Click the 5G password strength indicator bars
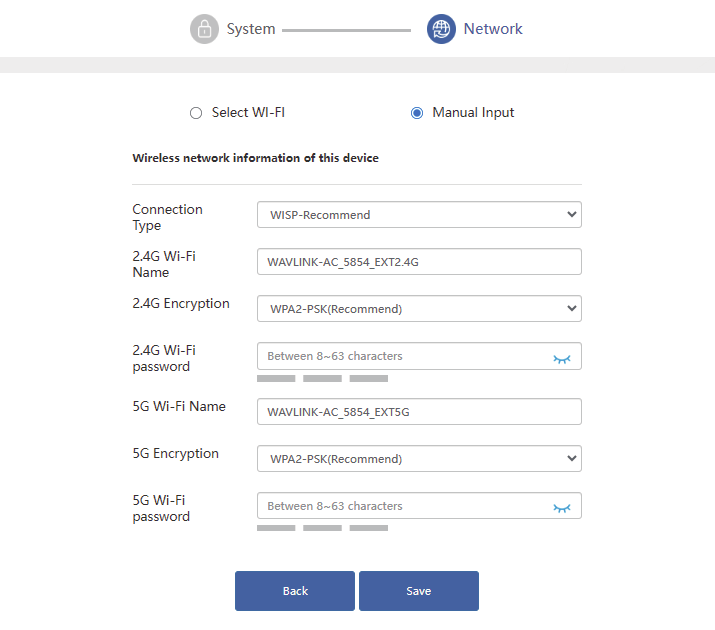715x630 pixels. [322, 528]
